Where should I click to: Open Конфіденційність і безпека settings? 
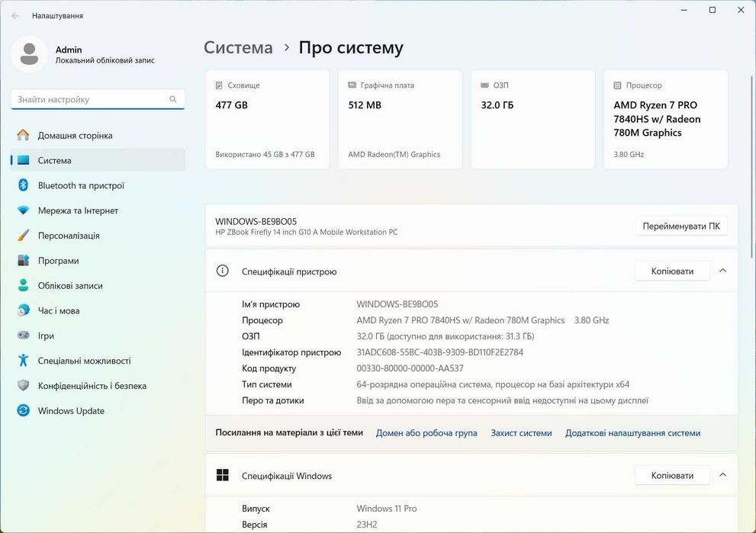[98, 386]
